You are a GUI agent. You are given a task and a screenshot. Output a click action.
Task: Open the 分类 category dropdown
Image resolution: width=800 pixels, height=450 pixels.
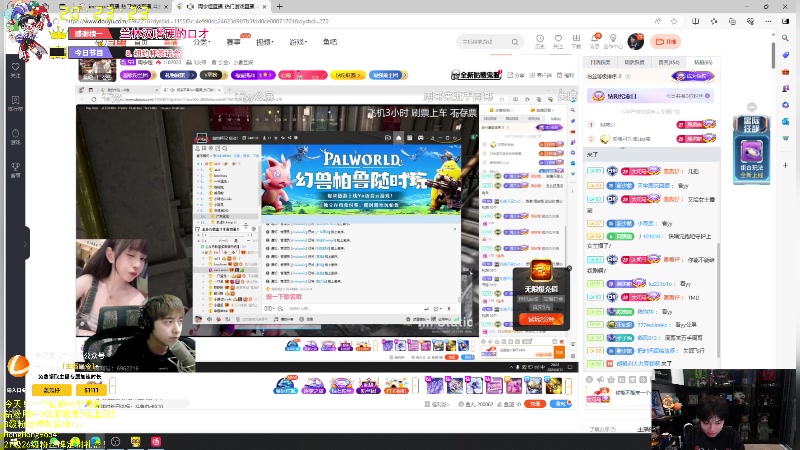(201, 42)
